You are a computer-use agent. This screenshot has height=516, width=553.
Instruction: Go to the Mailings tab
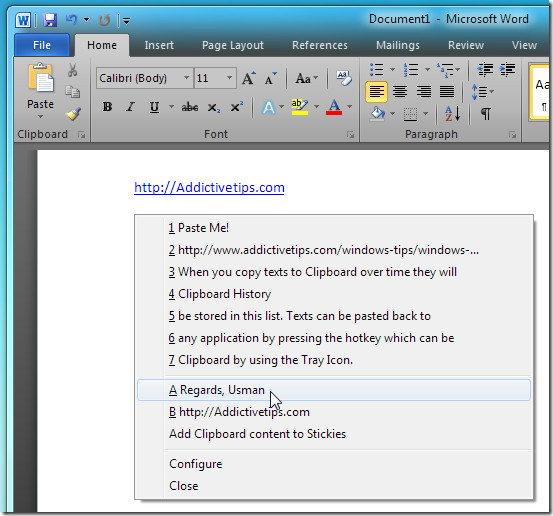tap(398, 45)
